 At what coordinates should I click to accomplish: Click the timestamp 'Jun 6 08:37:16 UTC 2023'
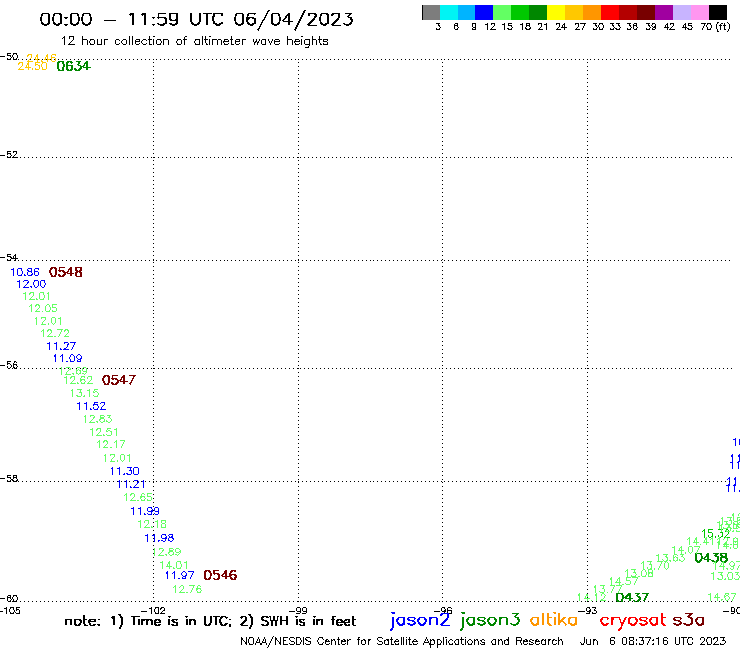653,641
